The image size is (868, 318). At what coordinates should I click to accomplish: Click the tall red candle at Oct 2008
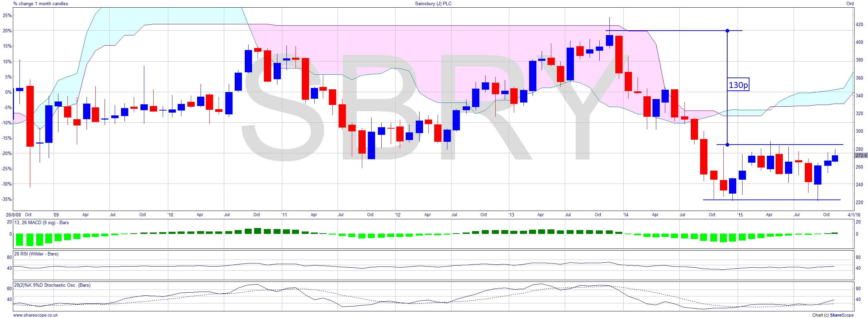tap(30, 116)
